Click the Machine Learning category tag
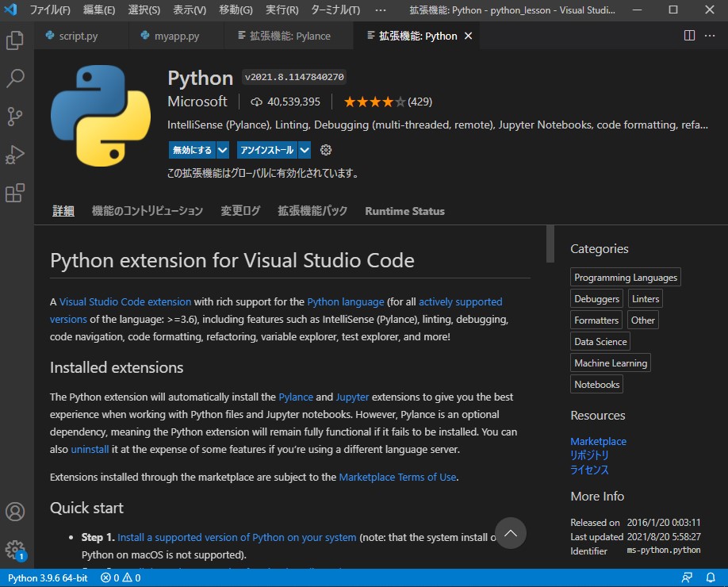Viewport: 728px width, 587px height. coord(611,363)
